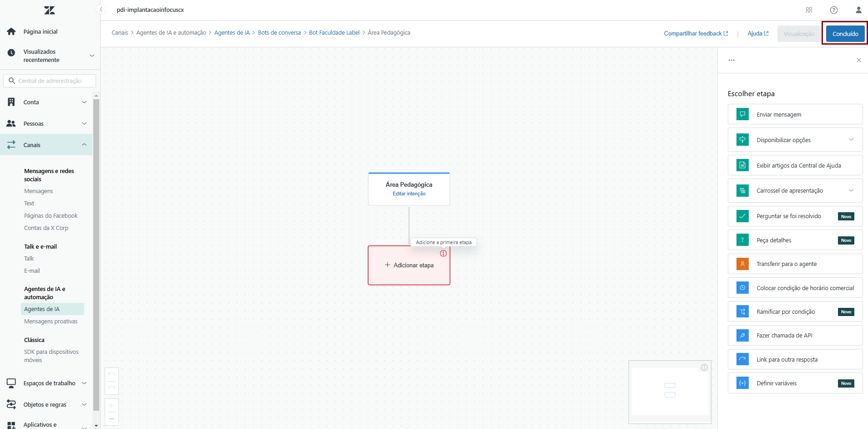The height and width of the screenshot is (429, 868).
Task: Open the three-dot options menu in panel
Action: pos(731,60)
